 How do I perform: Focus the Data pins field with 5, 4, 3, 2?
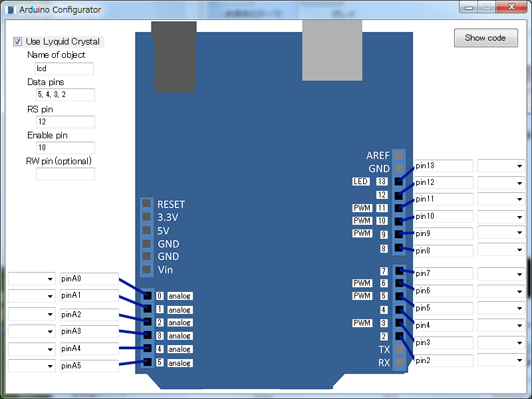point(65,94)
